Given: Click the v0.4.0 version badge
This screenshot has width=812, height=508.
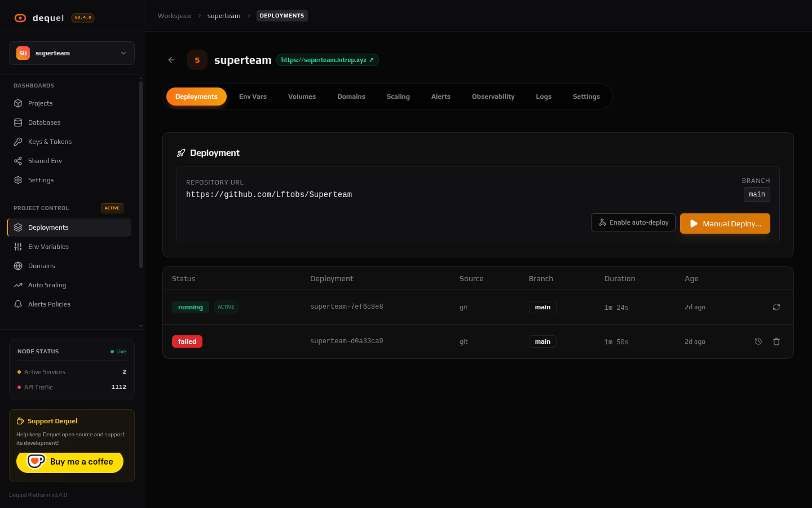Looking at the screenshot, I should point(83,18).
